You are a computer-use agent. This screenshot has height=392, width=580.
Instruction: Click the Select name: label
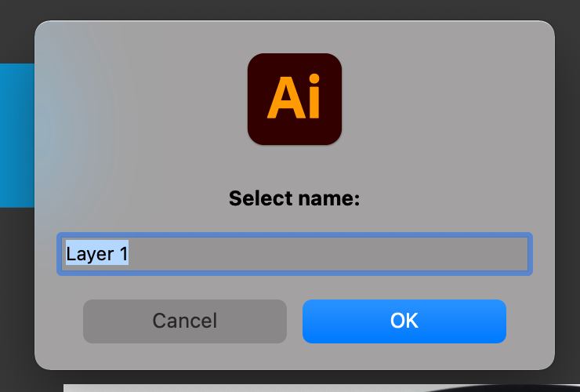tap(295, 198)
